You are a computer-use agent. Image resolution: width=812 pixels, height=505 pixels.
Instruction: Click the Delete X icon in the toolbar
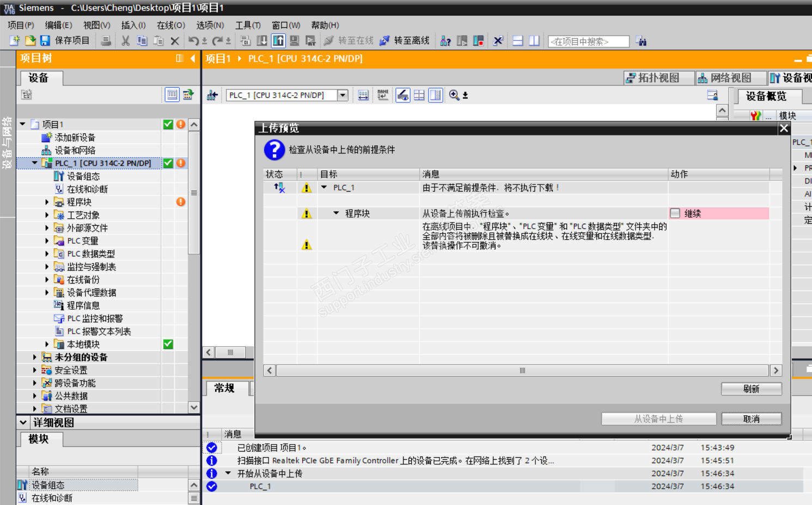175,41
